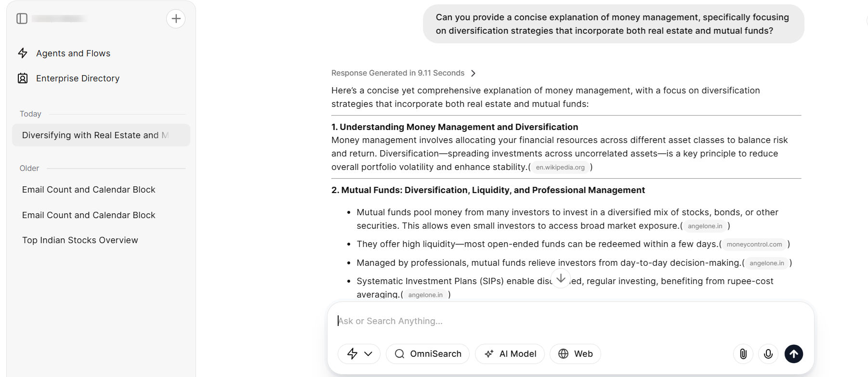Open the quick actions lightning dropdown
The height and width of the screenshot is (377, 868).
[x=358, y=354]
